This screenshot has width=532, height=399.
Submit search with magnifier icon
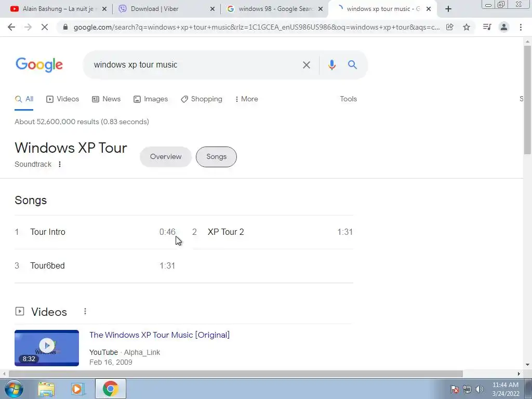353,65
